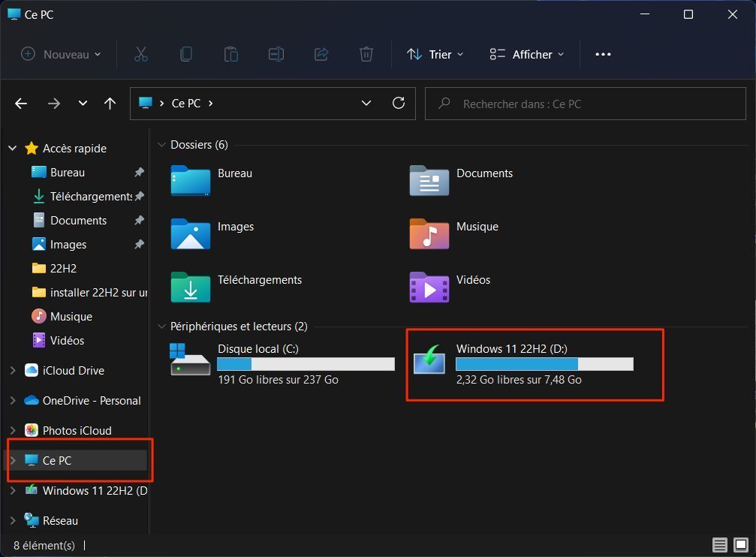Click '191 Go libres sur 237 Go' text
756x557 pixels.
279,380
